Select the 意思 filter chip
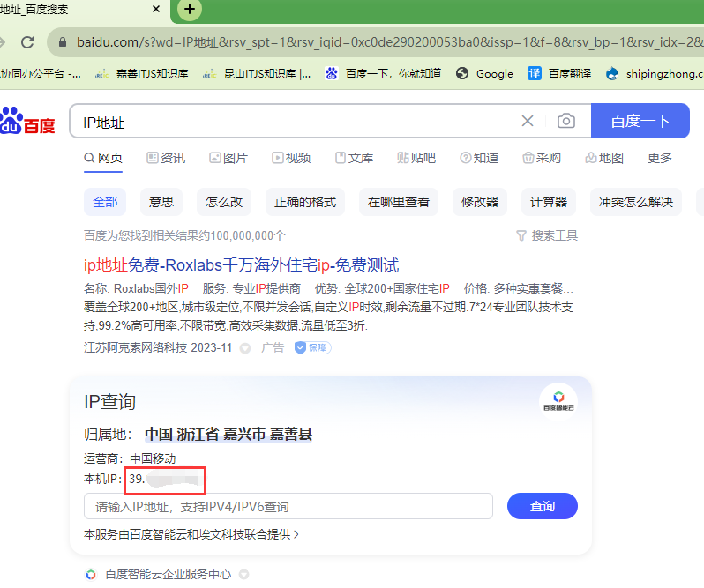Screen dimensions: 704x588 pos(161,202)
